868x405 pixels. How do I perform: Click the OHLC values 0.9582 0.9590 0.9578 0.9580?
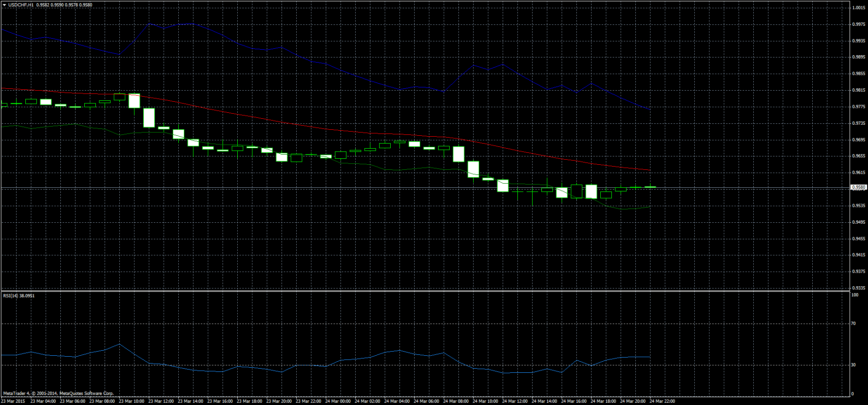(64, 5)
